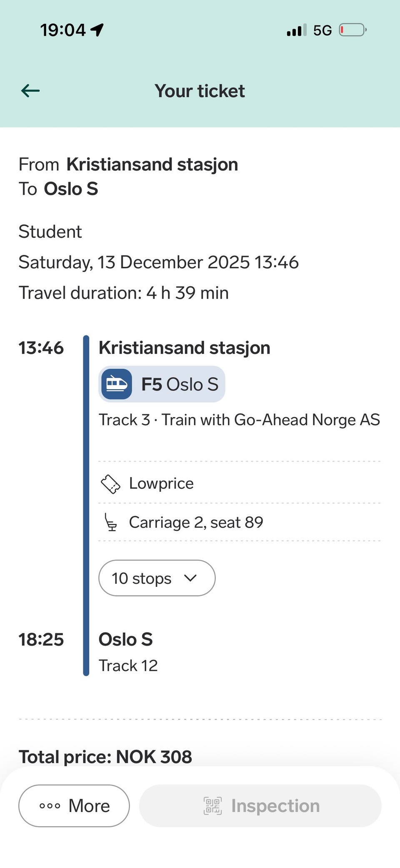Tap the QR code inspection icon
Viewport: 400px width, 868px height.
pos(212,806)
